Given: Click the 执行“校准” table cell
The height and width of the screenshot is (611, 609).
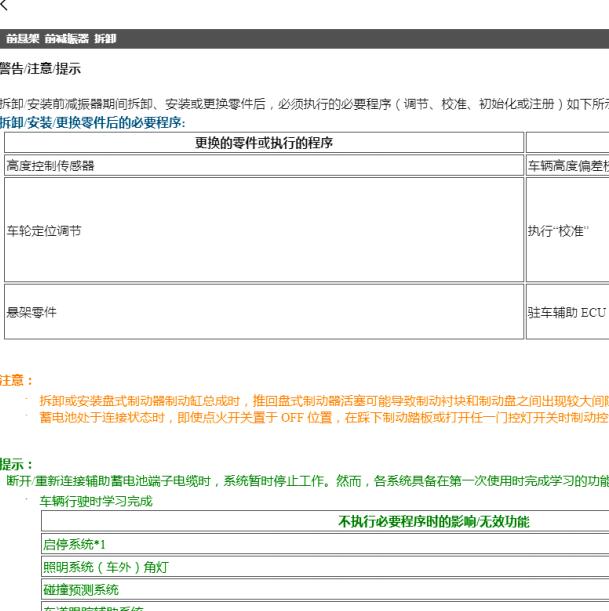Looking at the screenshot, I should coord(568,230).
